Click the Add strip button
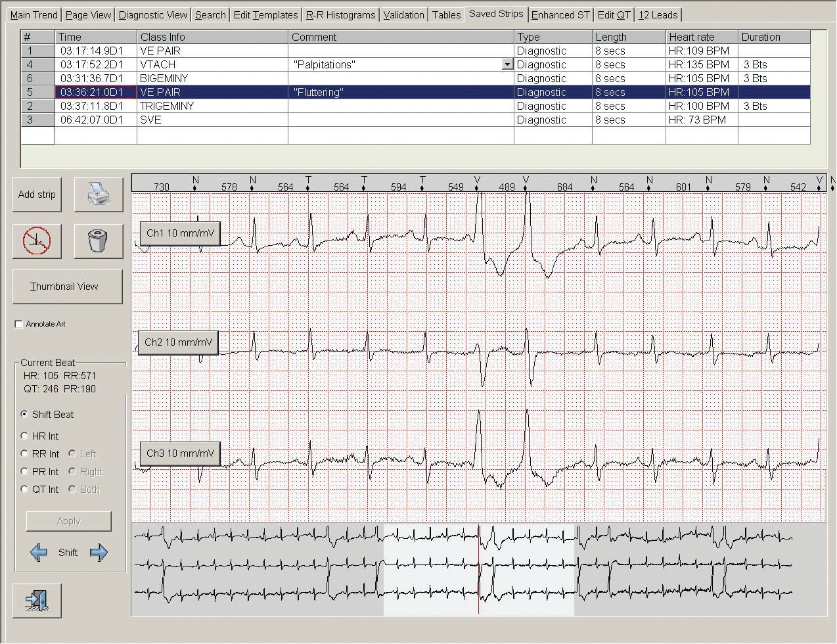The width and height of the screenshot is (837, 644). [37, 195]
